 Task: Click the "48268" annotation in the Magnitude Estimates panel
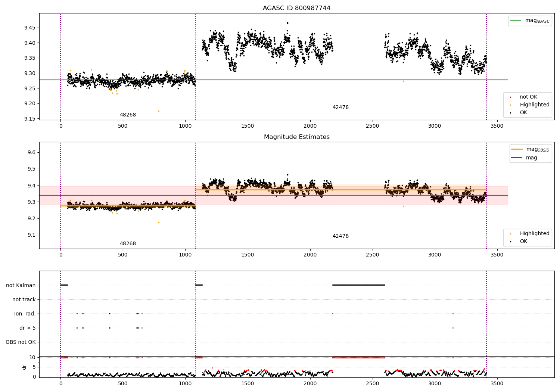pos(128,244)
